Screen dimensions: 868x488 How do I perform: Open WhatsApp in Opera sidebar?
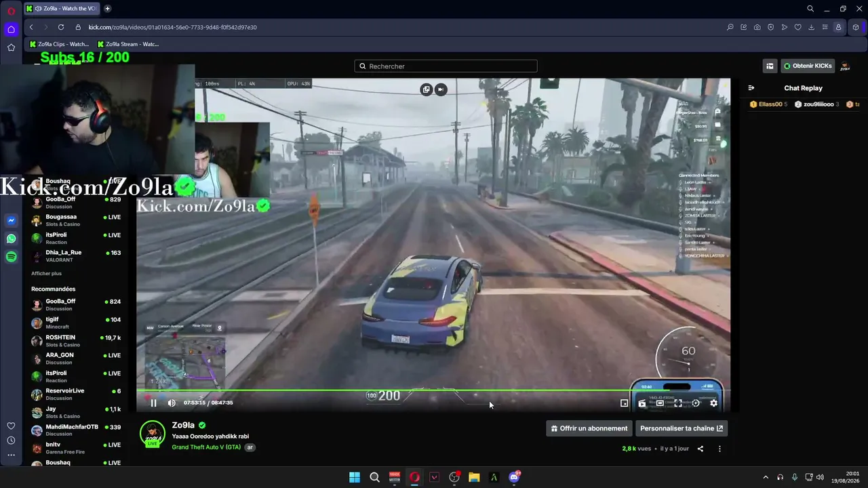point(11,239)
